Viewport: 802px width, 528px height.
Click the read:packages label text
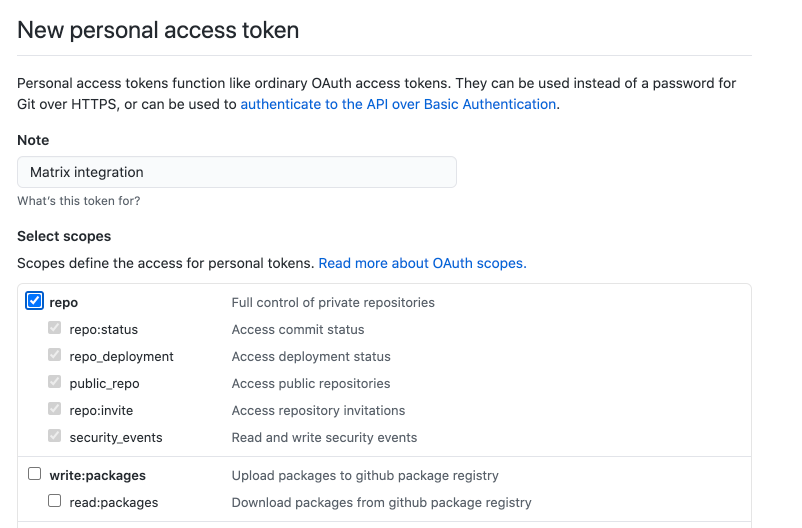coord(114,503)
